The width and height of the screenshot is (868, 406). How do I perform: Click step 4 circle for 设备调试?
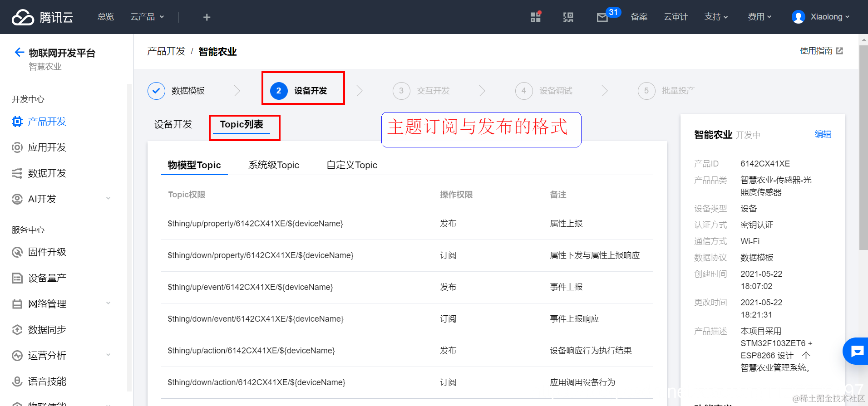[x=524, y=91]
